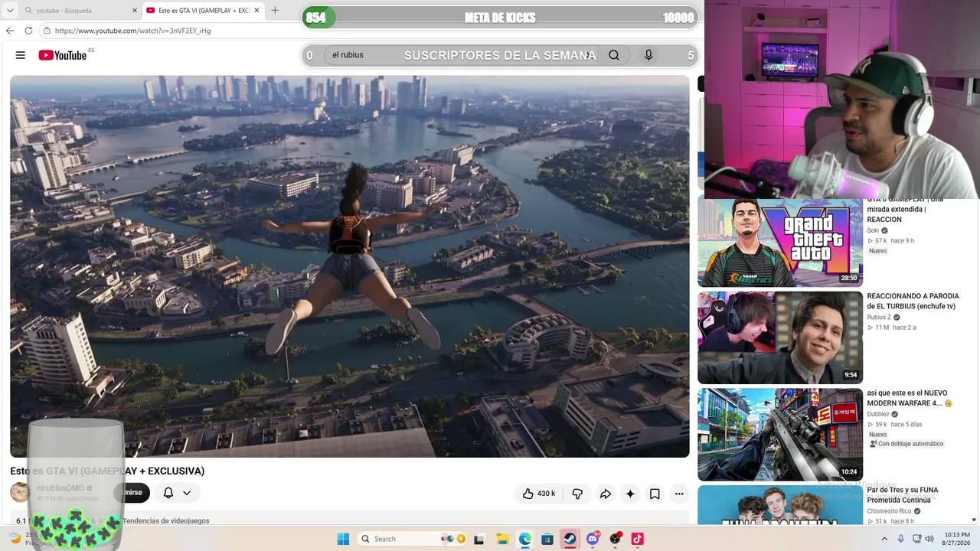
Task: Open Microsoft Store from the taskbar
Action: click(547, 539)
